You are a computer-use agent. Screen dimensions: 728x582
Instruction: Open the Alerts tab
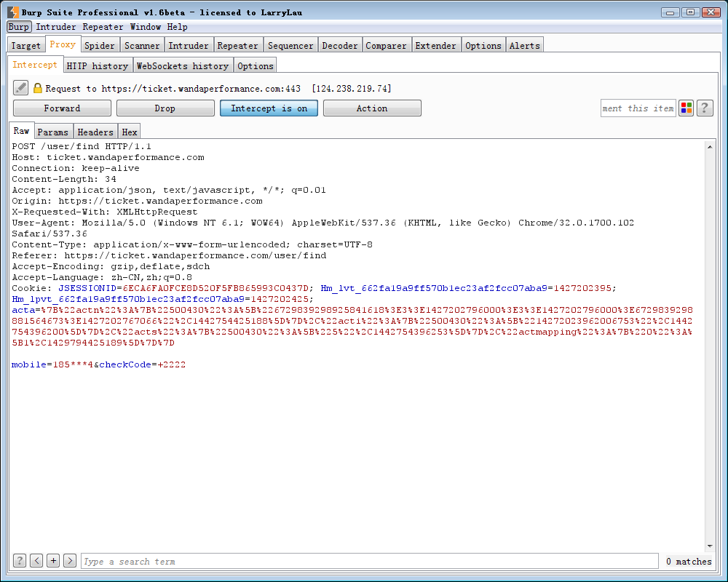click(525, 46)
